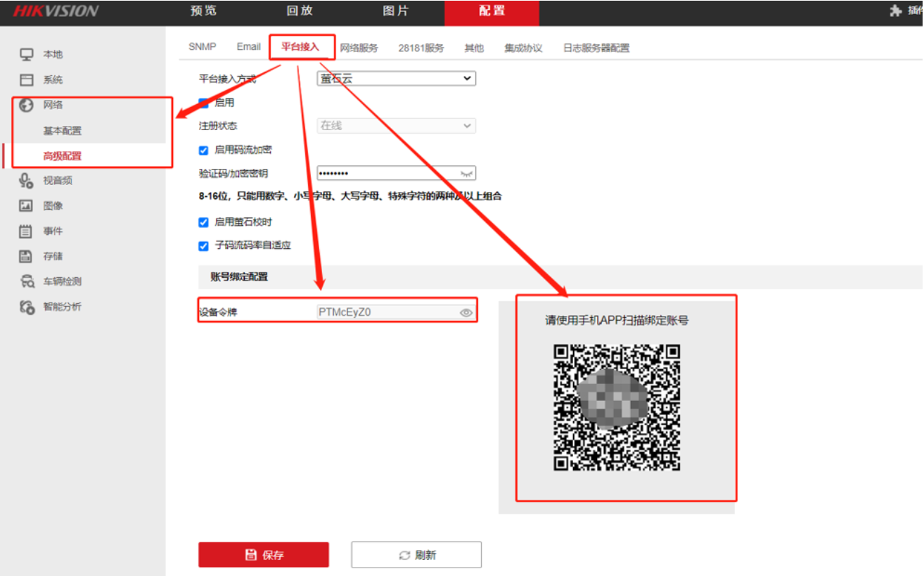Switch to the 网络服务 tab

(x=359, y=48)
